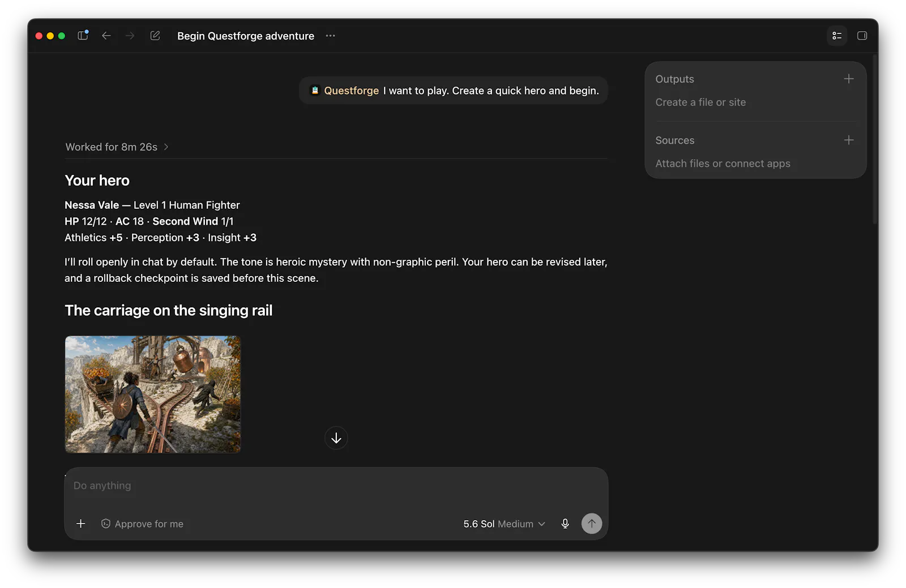Screen dimensions: 906x588
Task: Click the Nessa Vale hero name
Action: point(92,205)
